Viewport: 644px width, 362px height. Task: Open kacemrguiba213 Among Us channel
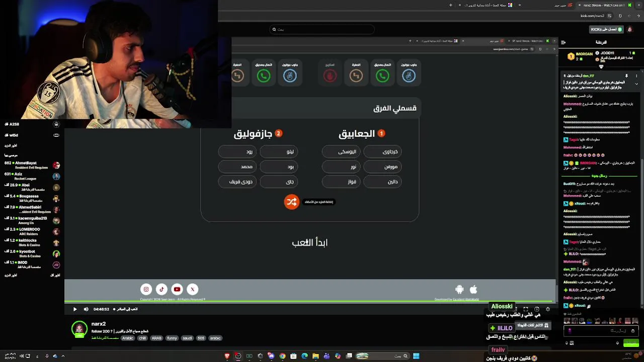pos(32,221)
